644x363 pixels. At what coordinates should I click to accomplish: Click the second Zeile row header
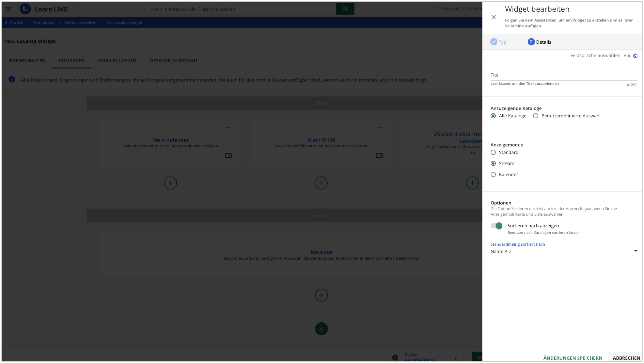click(x=284, y=215)
